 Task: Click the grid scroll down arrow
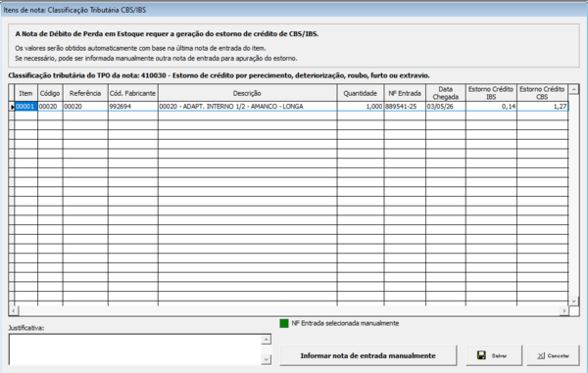pos(573,302)
